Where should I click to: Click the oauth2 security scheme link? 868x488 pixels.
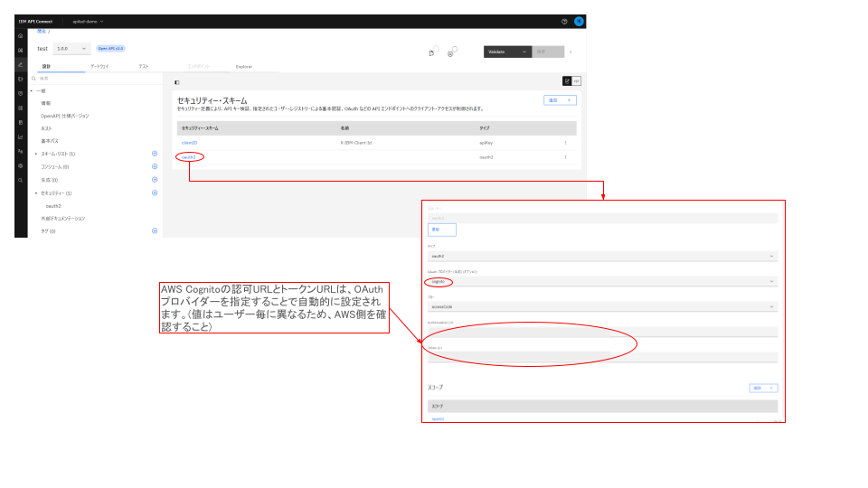(x=189, y=157)
